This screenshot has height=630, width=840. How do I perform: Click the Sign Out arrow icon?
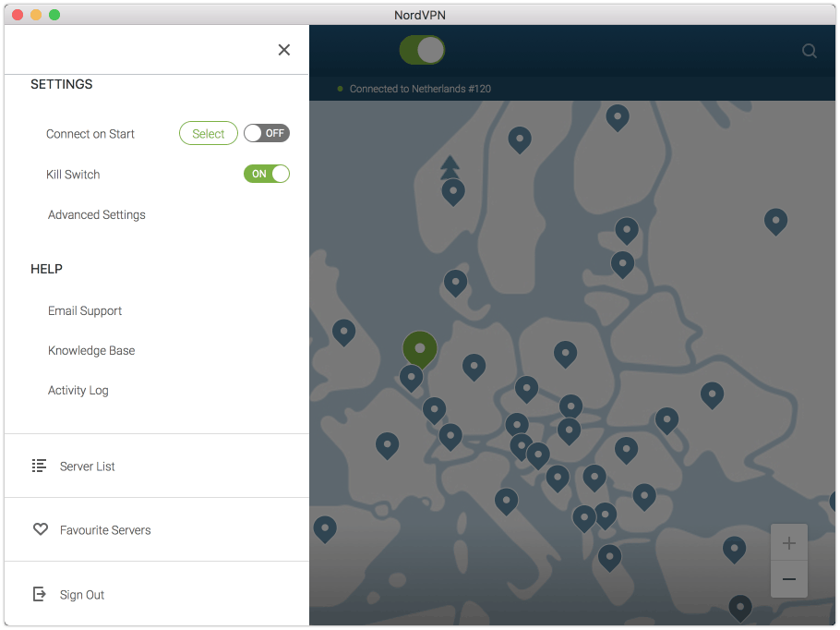click(x=39, y=594)
